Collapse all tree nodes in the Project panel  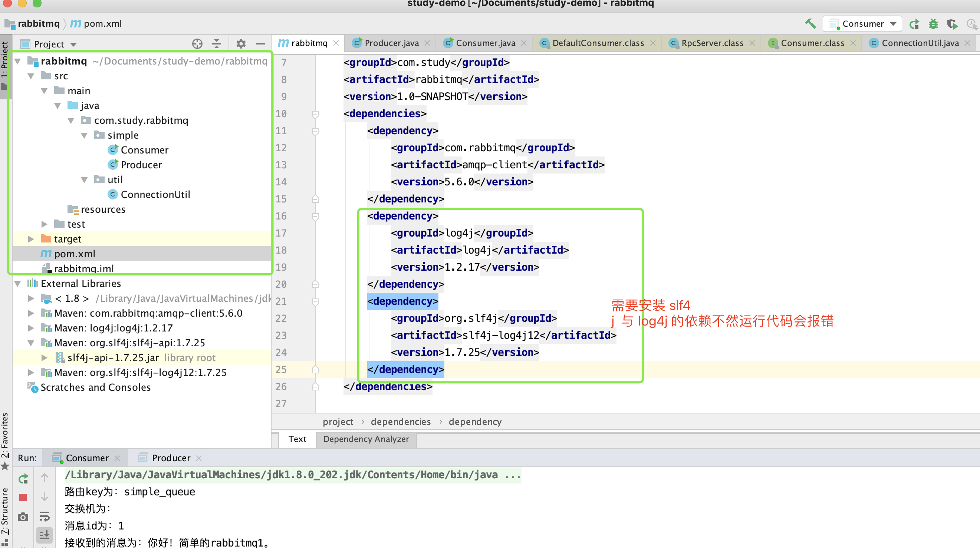(217, 44)
